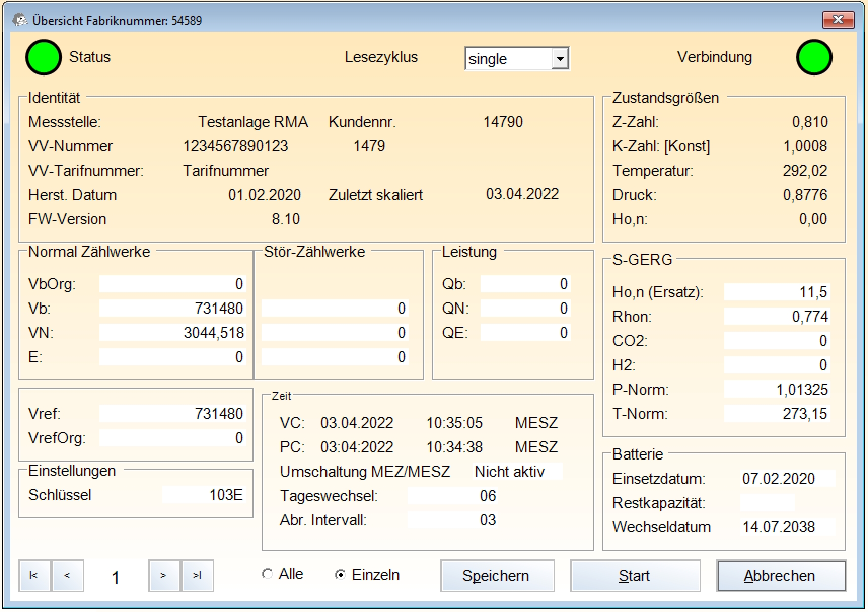Click the Ho,n value 0,00 in Zustandsgrößen
868x612 pixels.
coord(813,219)
